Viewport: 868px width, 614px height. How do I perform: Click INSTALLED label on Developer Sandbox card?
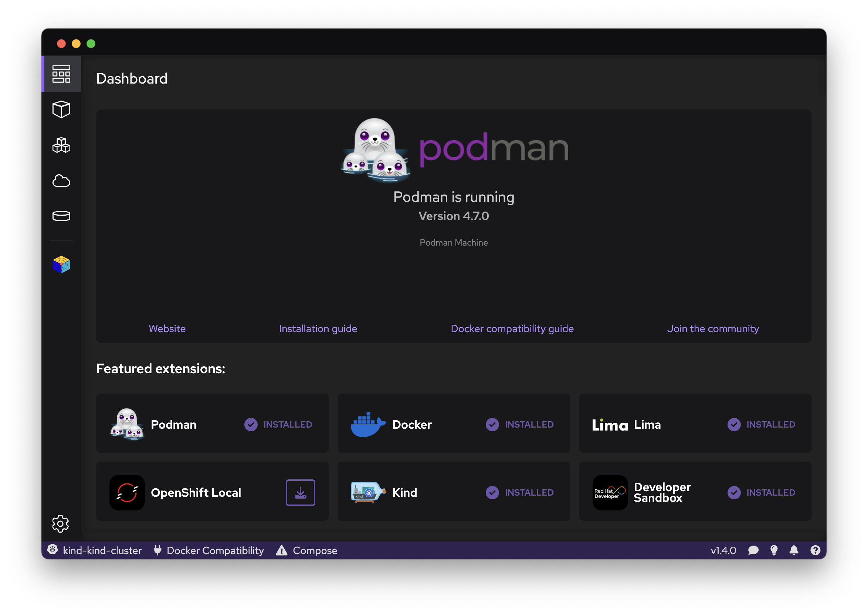click(x=770, y=493)
